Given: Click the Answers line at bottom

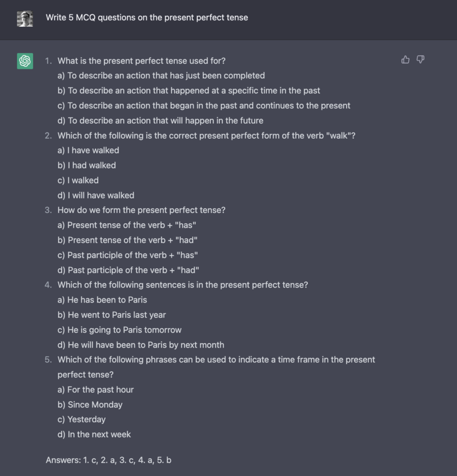Looking at the screenshot, I should 109,459.
